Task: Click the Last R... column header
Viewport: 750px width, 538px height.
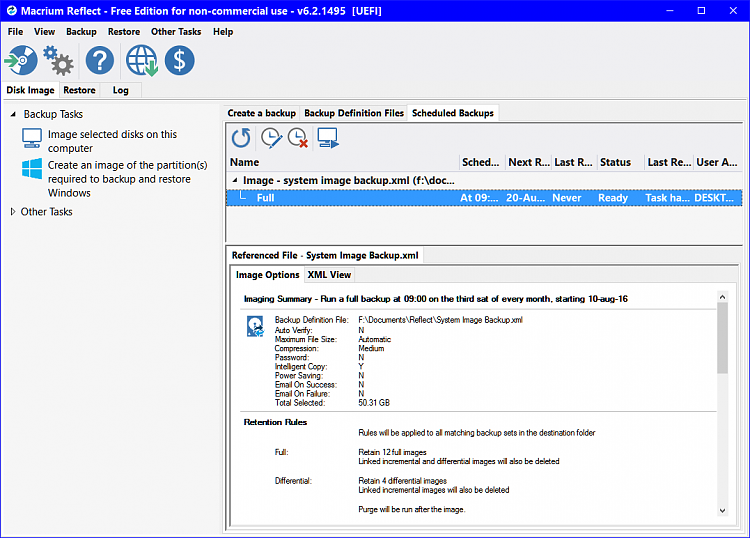Action: (574, 162)
